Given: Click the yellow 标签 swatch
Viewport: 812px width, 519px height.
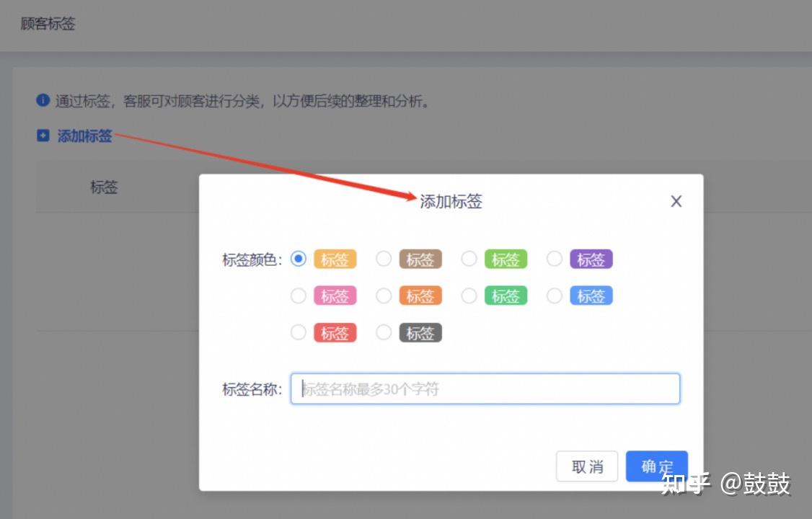Looking at the screenshot, I should click(x=335, y=259).
